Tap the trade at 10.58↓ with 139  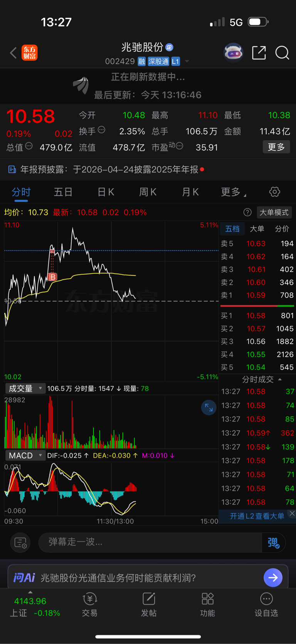257,447
